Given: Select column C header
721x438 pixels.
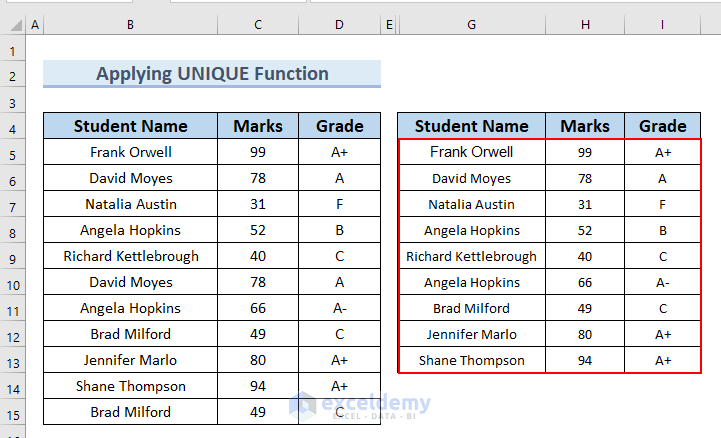Looking at the screenshot, I should click(258, 23).
